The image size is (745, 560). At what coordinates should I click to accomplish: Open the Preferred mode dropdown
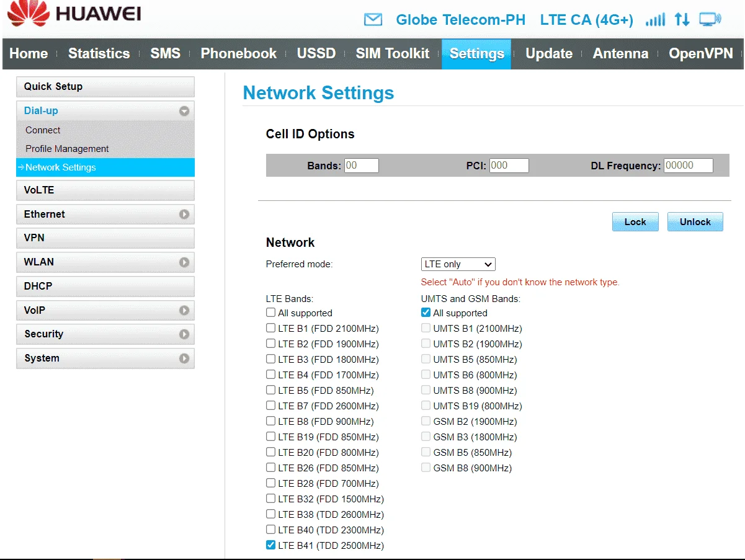pos(458,264)
